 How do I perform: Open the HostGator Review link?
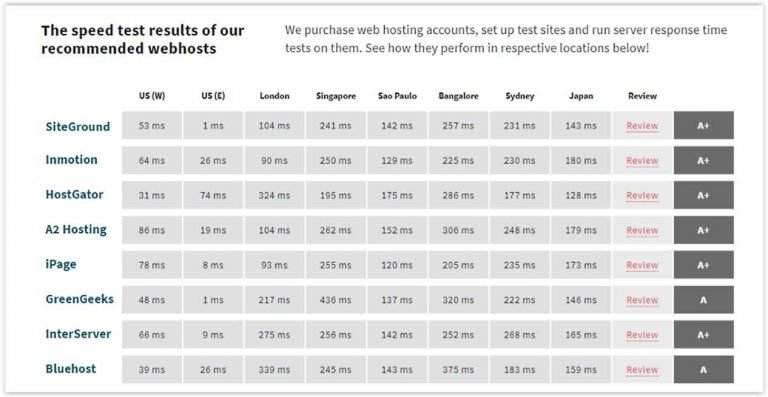click(642, 195)
